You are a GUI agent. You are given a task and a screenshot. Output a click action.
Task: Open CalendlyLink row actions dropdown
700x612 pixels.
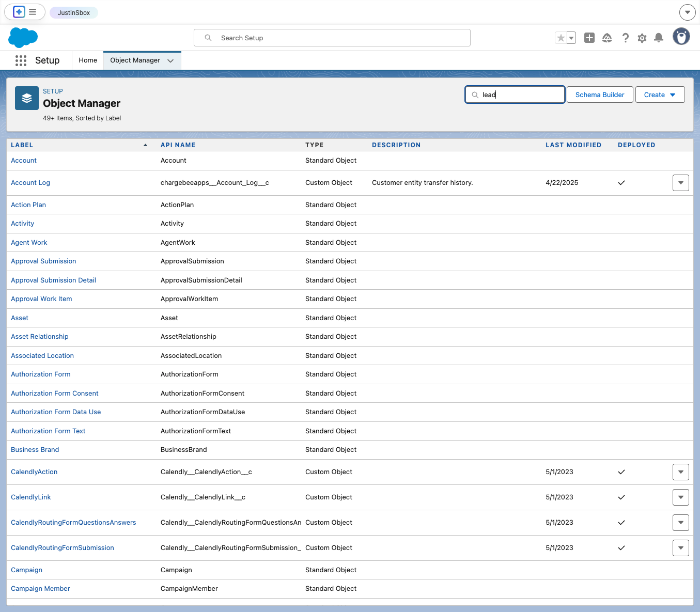tap(681, 497)
